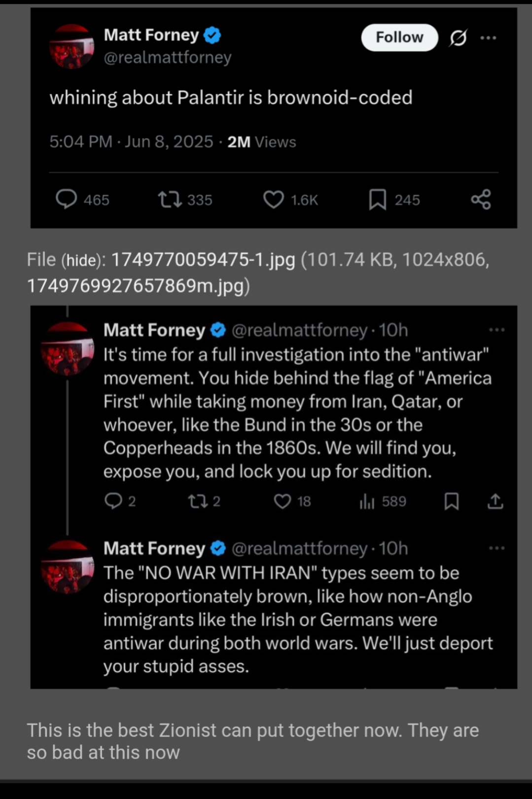Open view analytics icon showing 589
The height and width of the screenshot is (799, 532).
point(367,502)
